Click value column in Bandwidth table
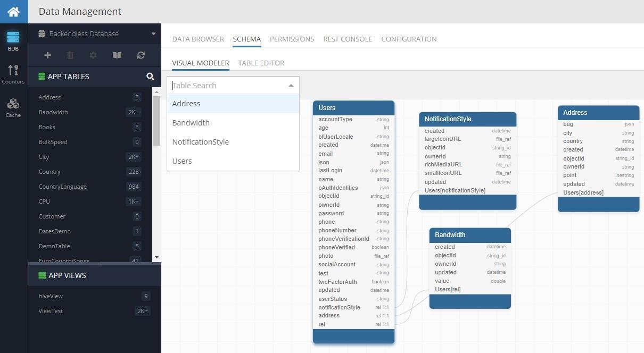644x353 pixels. [470, 281]
